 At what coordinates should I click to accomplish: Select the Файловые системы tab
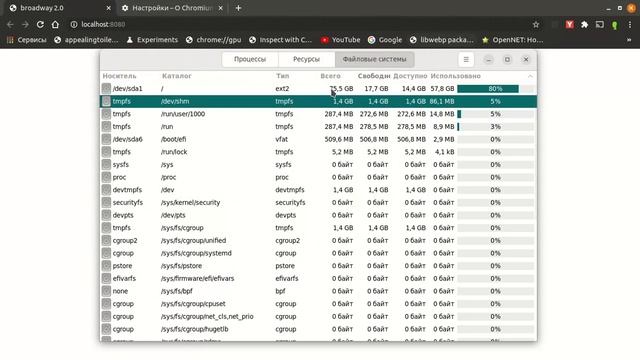[374, 59]
